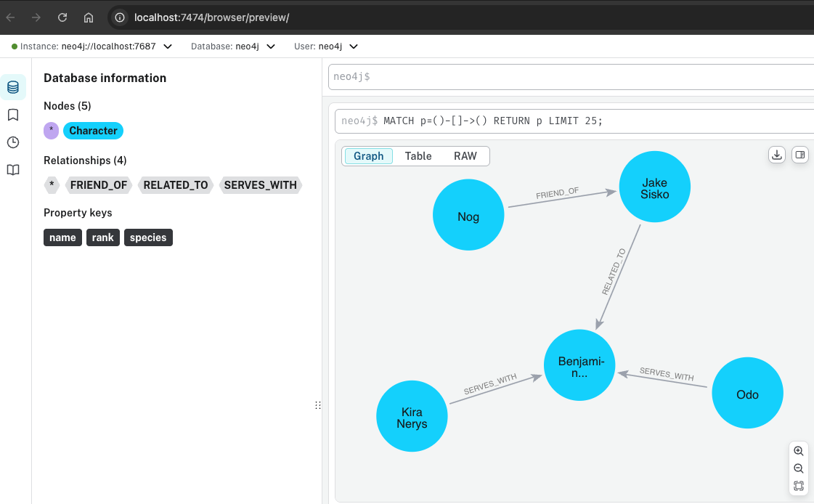Click the FRIEND_OF relationship type chip
The image size is (814, 504).
(99, 185)
